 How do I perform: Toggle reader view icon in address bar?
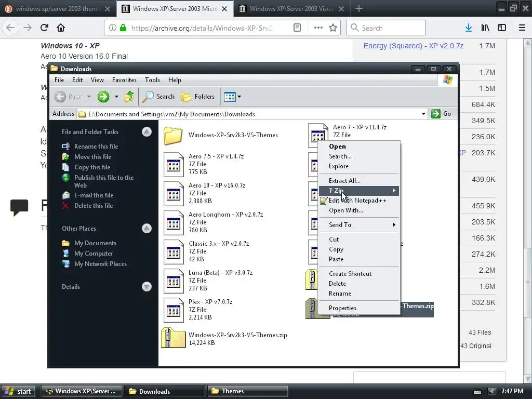(297, 28)
